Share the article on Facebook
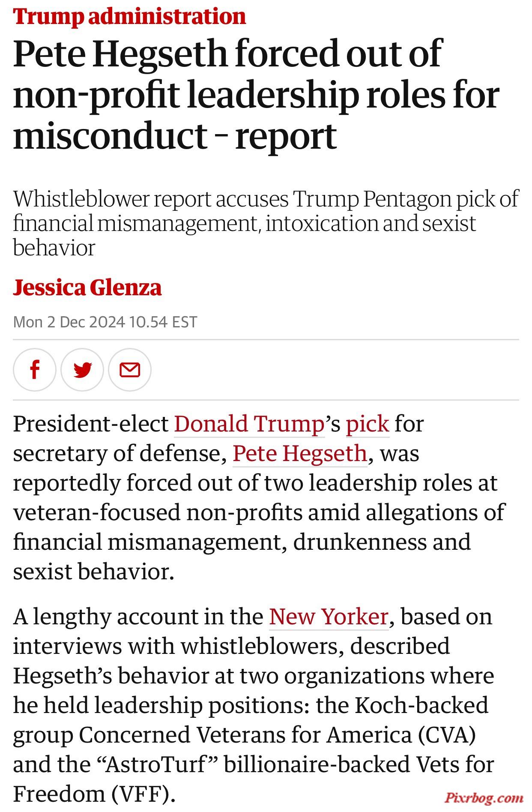 [35, 370]
